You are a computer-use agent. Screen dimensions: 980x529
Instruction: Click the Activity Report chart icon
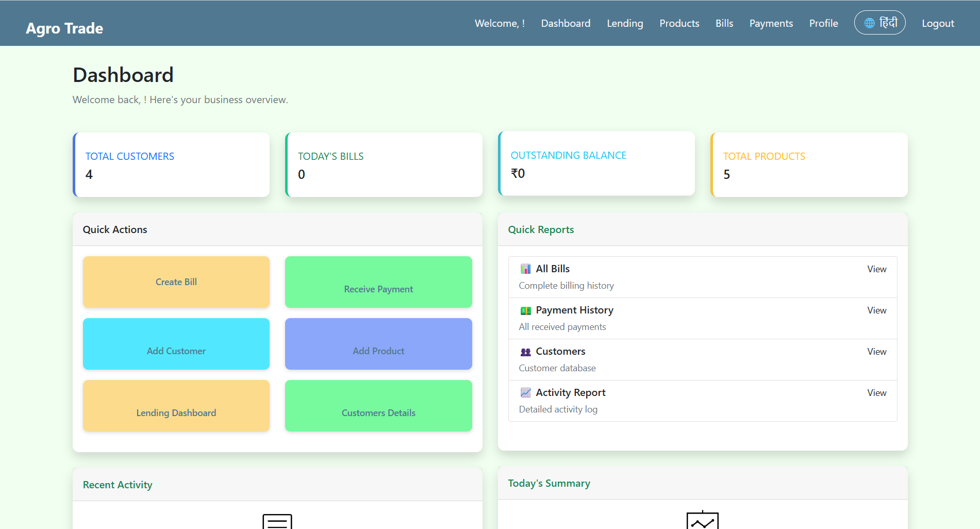point(525,392)
